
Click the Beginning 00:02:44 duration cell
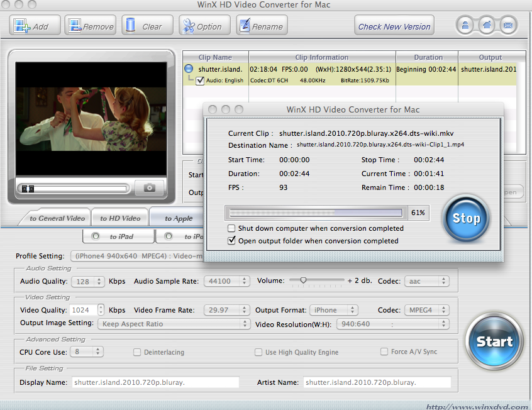click(426, 69)
